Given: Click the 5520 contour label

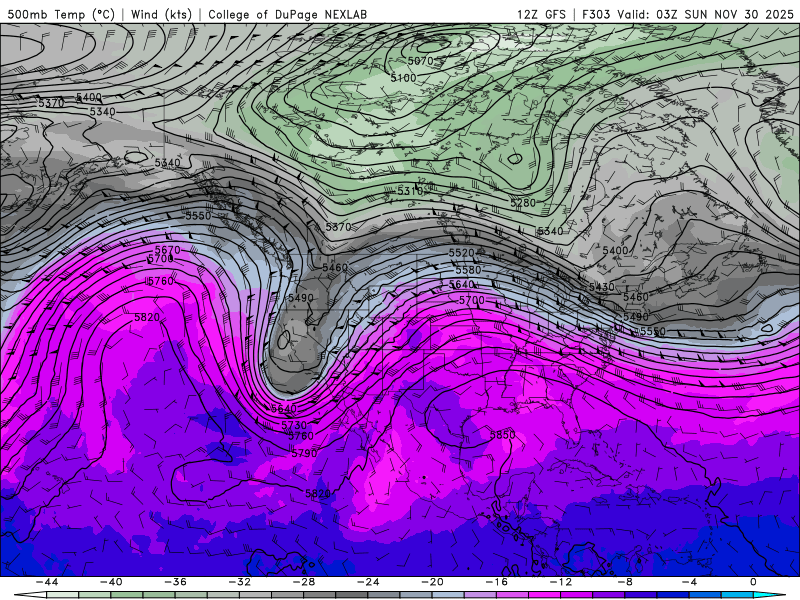Looking at the screenshot, I should click(462, 253).
